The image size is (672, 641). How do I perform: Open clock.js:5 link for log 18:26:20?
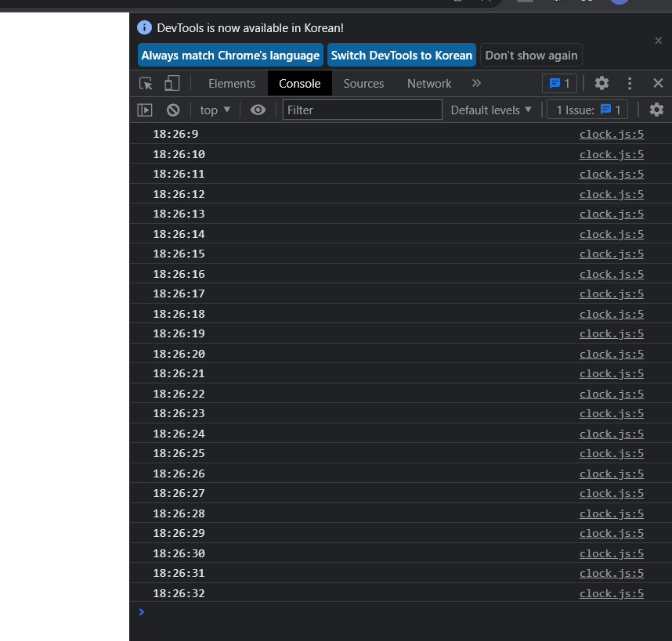pyautogui.click(x=612, y=354)
